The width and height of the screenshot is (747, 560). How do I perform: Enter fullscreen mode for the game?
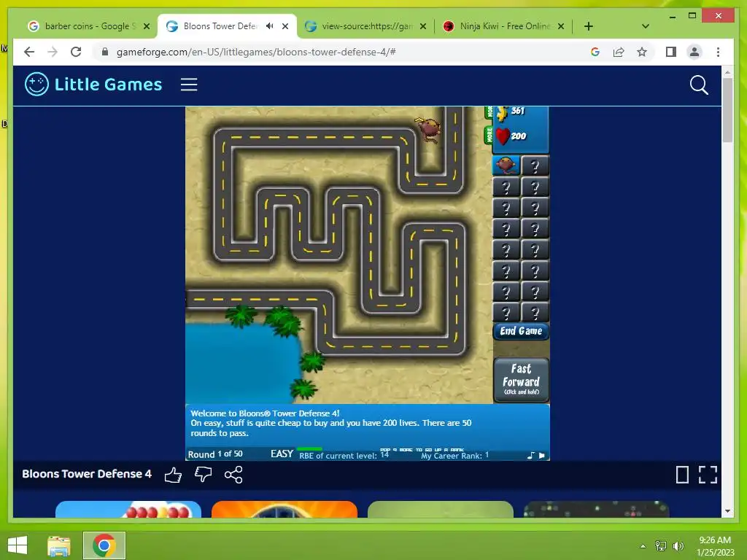708,475
